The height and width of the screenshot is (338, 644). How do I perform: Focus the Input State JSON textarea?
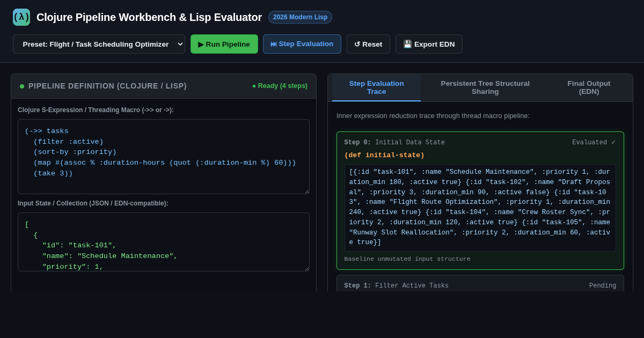164,242
